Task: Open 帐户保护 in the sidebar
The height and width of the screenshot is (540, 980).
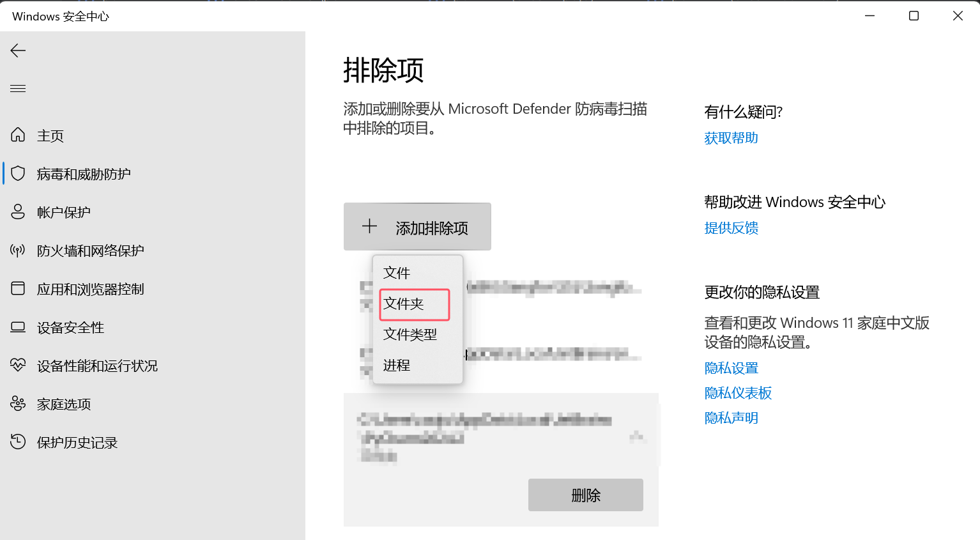Action: click(64, 212)
